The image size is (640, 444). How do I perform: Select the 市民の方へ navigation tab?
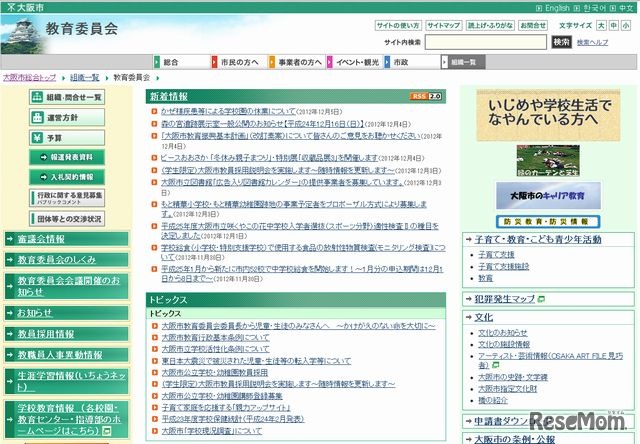(239, 62)
